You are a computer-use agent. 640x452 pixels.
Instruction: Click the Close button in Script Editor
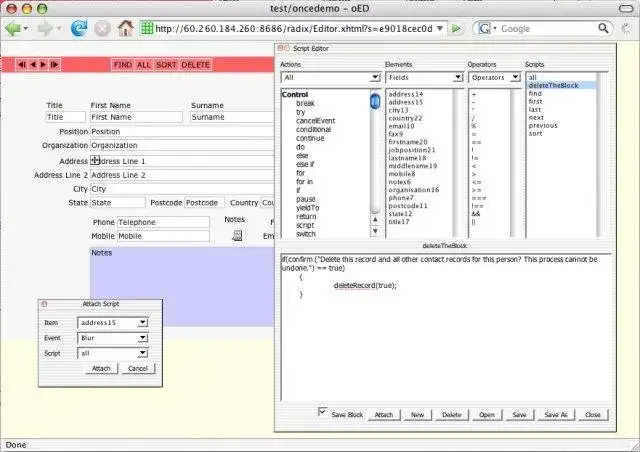[x=593, y=415]
